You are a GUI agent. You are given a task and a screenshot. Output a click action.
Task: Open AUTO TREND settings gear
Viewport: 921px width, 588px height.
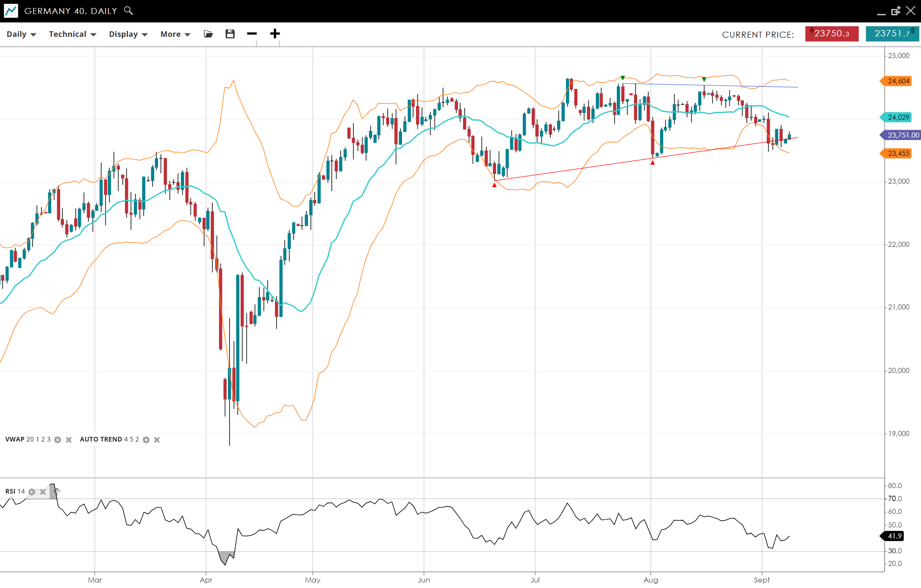[146, 440]
